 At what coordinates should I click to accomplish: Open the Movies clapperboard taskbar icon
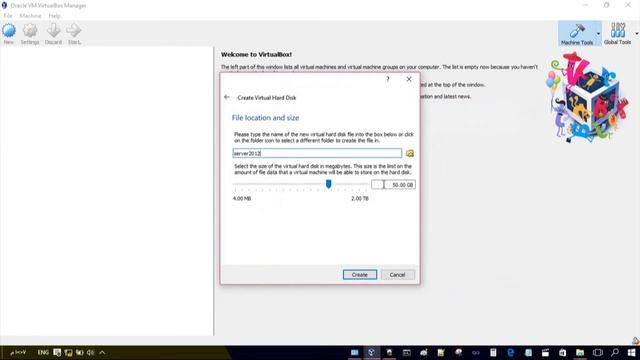[x=545, y=352]
